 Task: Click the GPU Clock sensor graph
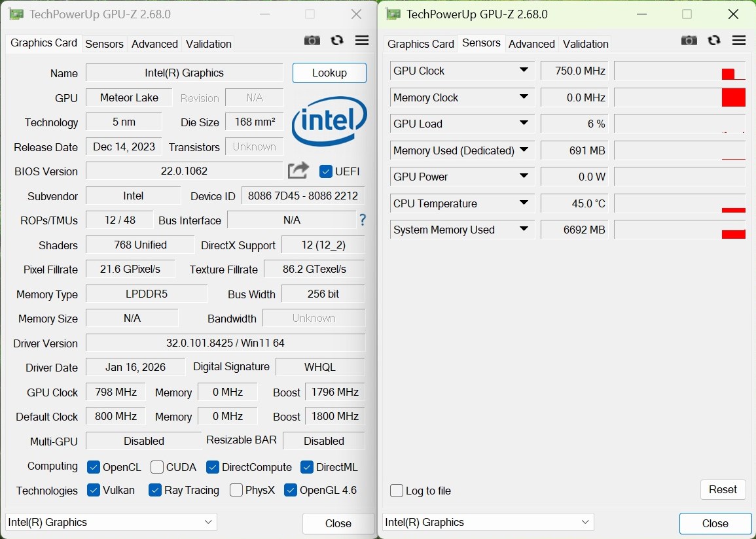(679, 71)
